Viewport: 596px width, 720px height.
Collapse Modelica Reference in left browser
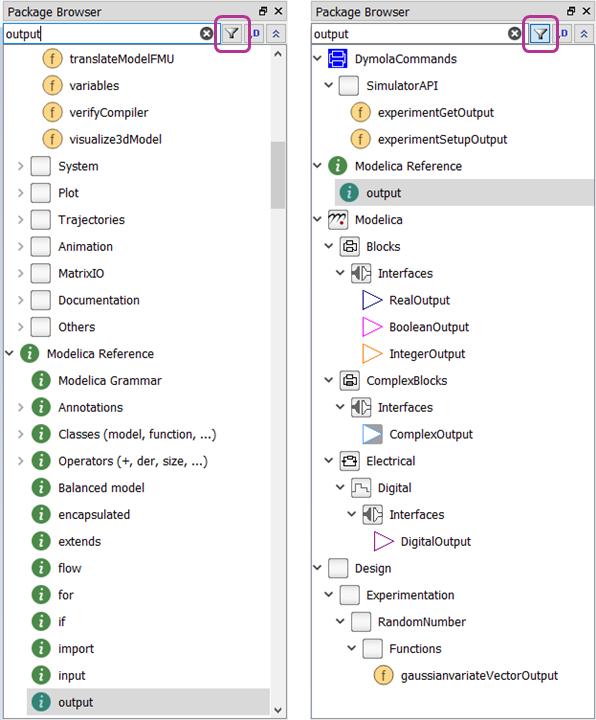coord(9,353)
